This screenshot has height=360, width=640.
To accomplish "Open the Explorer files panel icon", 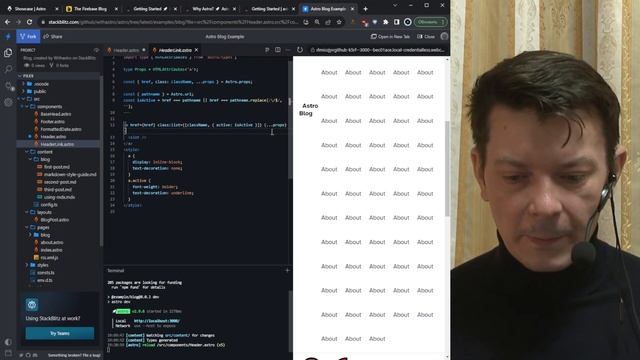I will (x=8, y=53).
